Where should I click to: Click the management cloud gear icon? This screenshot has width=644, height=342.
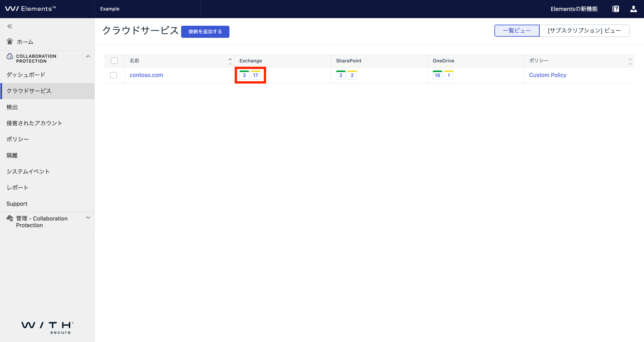pos(10,218)
